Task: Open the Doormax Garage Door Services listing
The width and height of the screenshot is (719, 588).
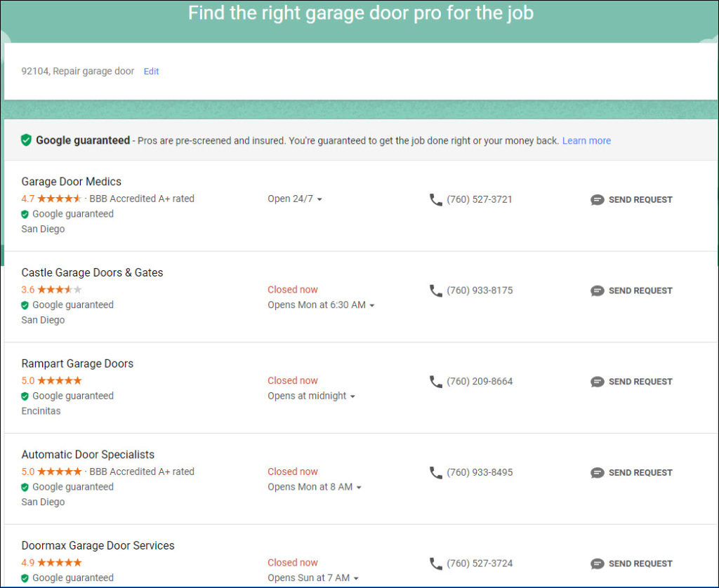Action: [98, 545]
